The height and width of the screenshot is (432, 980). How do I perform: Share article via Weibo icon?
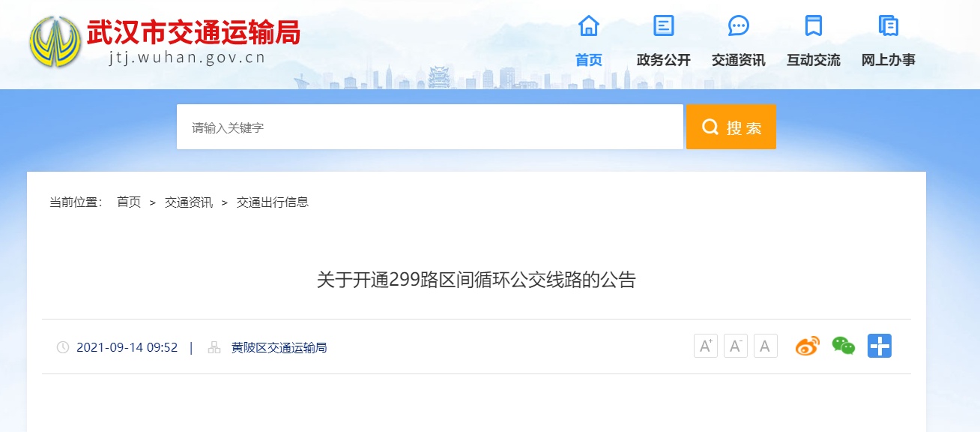(x=808, y=346)
